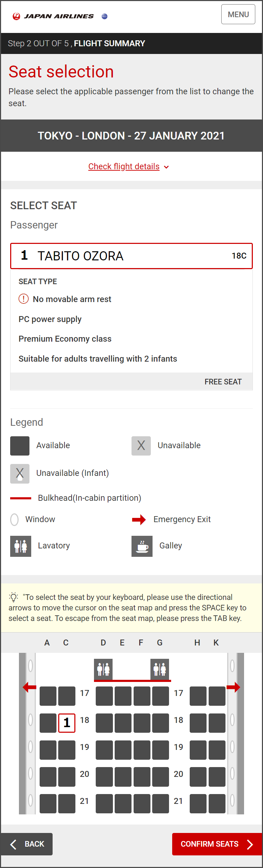
Task: Click the Galley legend icon
Action: pyautogui.click(x=142, y=546)
